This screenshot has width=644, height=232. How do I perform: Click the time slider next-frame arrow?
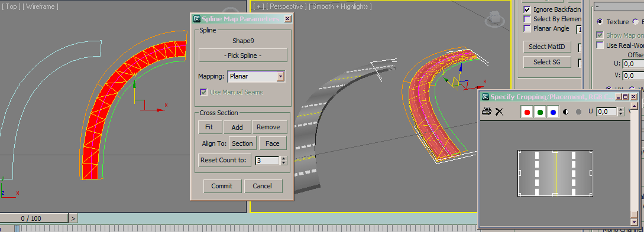(x=73, y=218)
